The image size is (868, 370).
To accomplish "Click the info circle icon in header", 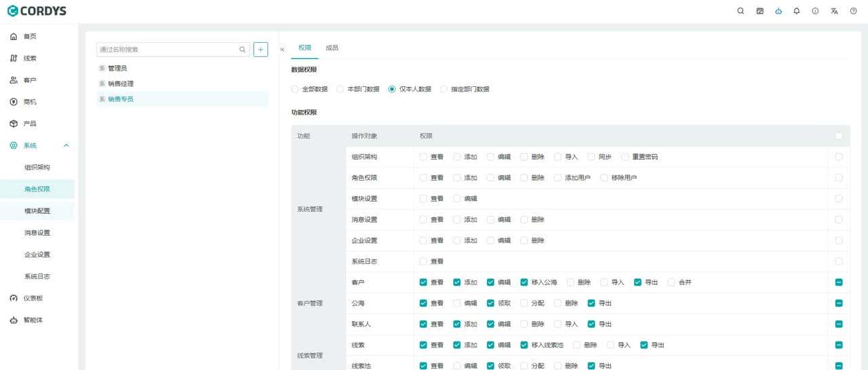I will 815,11.
